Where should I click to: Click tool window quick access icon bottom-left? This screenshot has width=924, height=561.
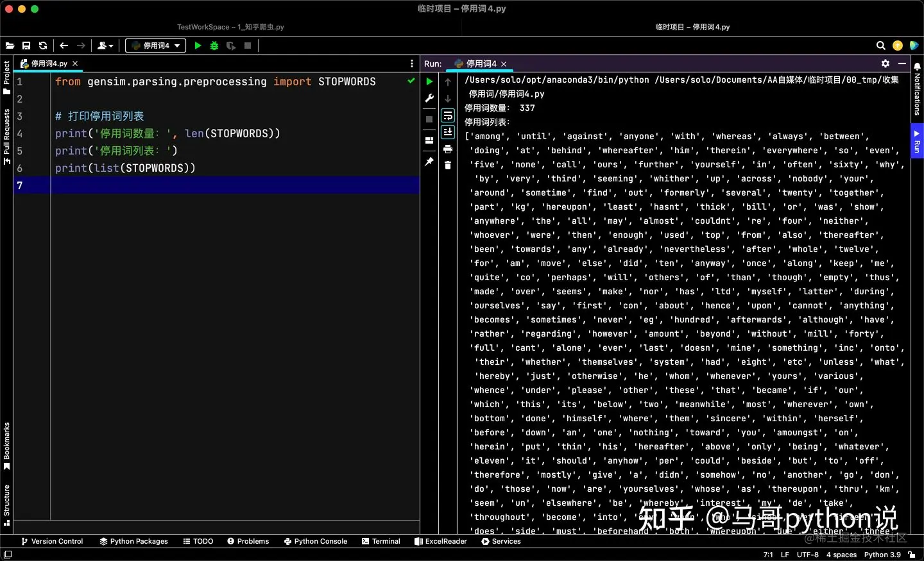tap(8, 555)
